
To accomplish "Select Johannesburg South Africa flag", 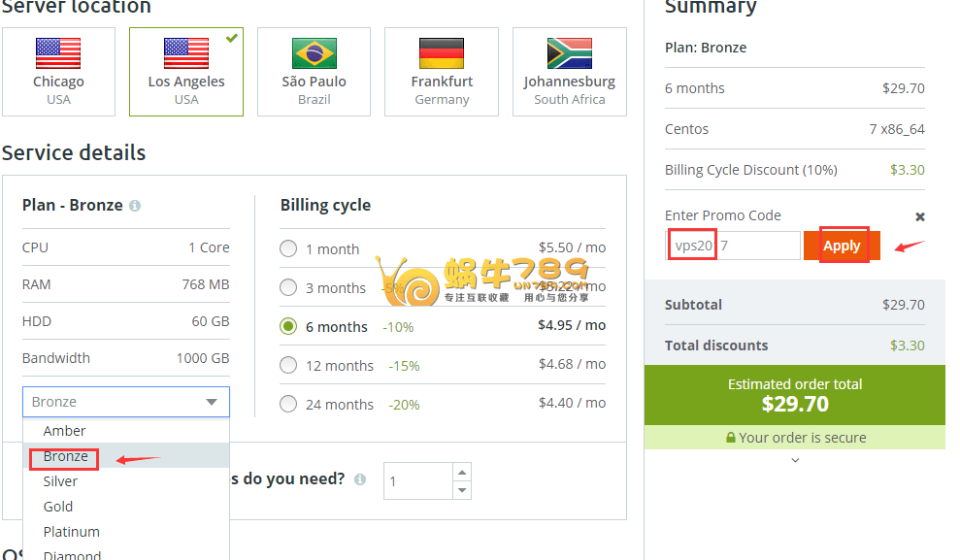I will [570, 52].
